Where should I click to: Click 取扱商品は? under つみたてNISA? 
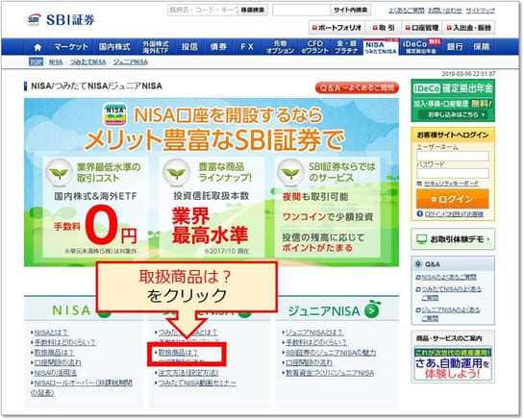178,353
